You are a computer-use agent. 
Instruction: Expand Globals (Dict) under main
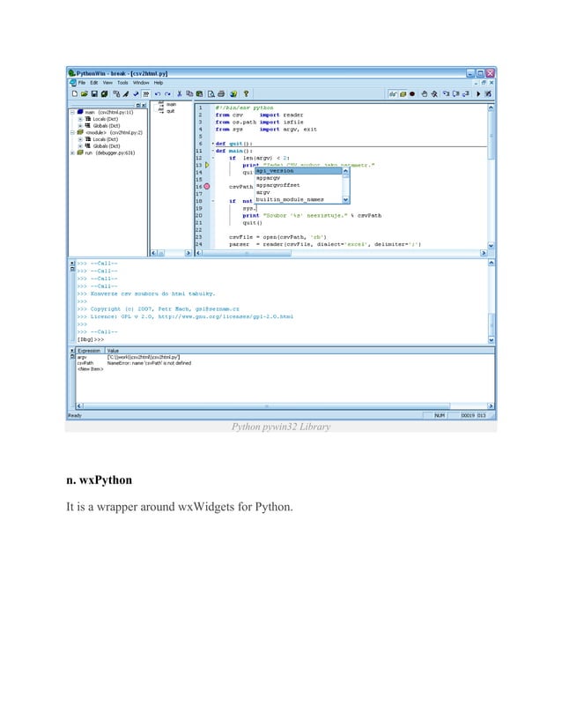80,126
